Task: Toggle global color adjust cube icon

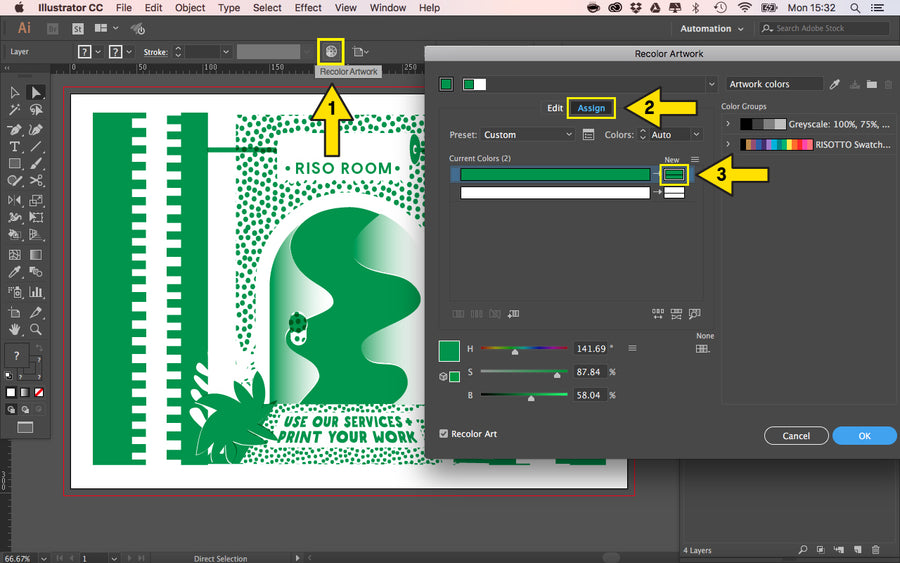Action: pyautogui.click(x=443, y=376)
